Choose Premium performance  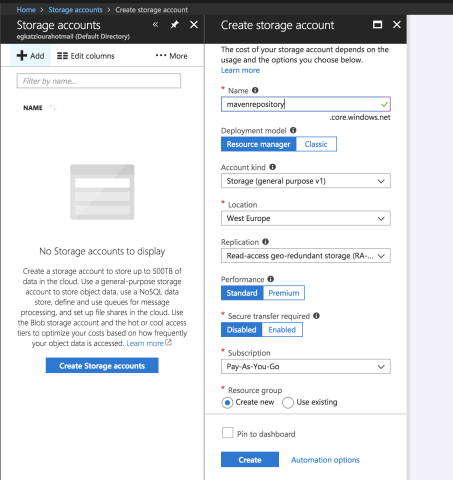click(284, 293)
